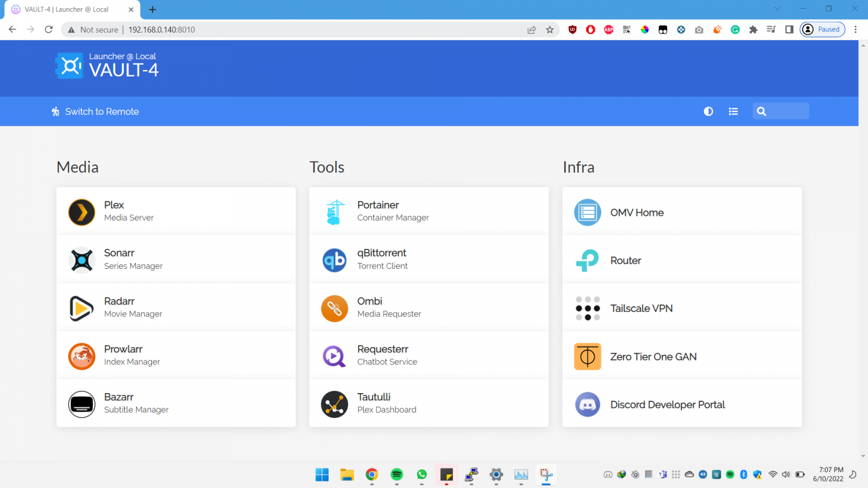The image size is (868, 488).
Task: Open Chrome three-dot menu
Action: pos(856,30)
